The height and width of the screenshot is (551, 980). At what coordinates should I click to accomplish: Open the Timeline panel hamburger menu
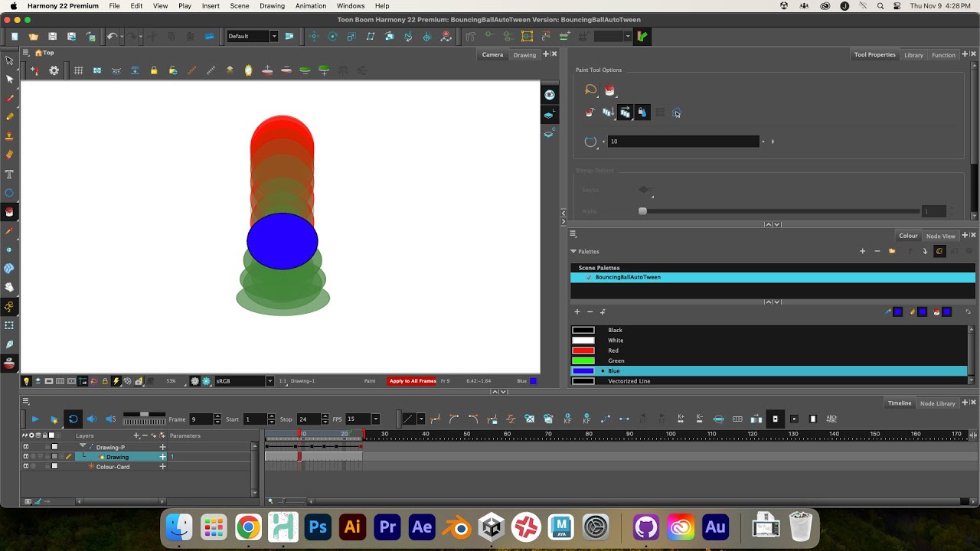(25, 401)
